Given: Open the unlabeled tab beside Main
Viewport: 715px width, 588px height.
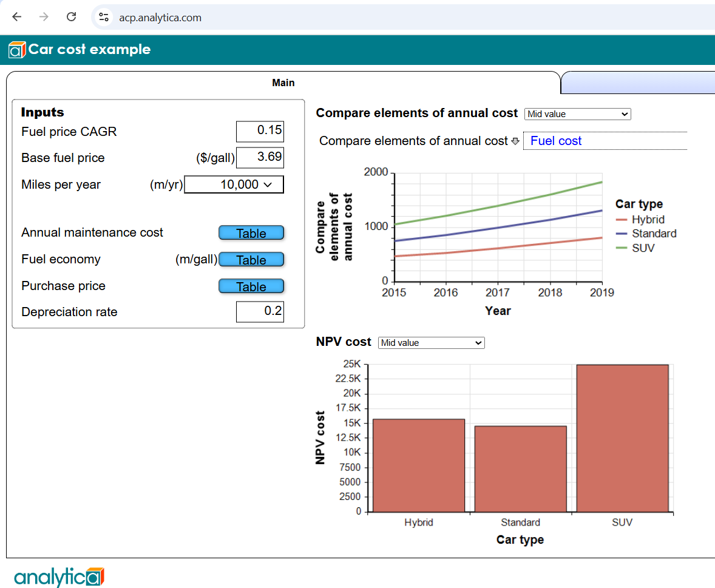Looking at the screenshot, I should click(x=639, y=83).
